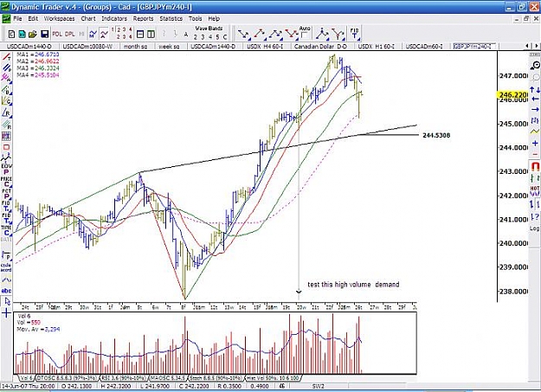Click the Mov. Av = 3,294 volume label
The height and width of the screenshot is (392, 541).
[x=39, y=330]
